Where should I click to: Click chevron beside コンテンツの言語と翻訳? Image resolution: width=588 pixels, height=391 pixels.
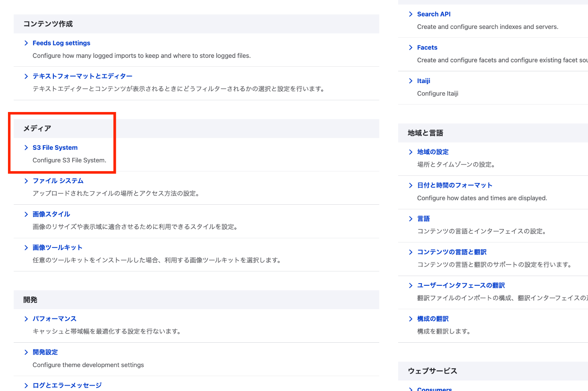[x=411, y=252]
